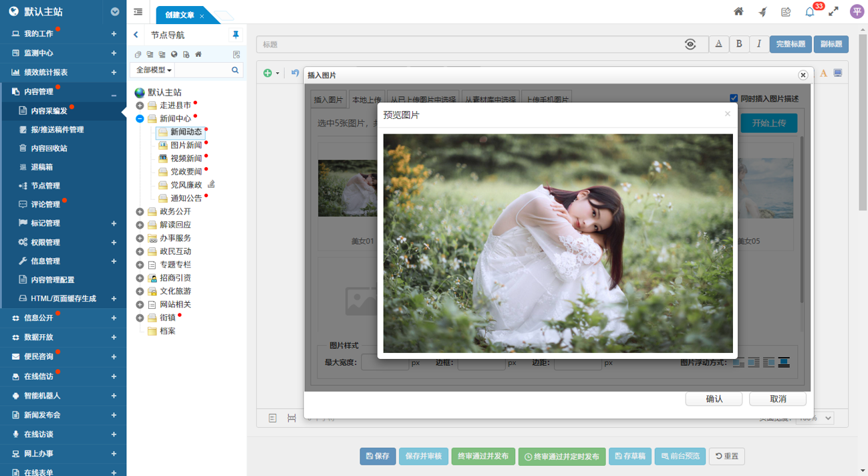Click the globe icon in node toolbar
The image size is (868, 476).
click(x=174, y=54)
